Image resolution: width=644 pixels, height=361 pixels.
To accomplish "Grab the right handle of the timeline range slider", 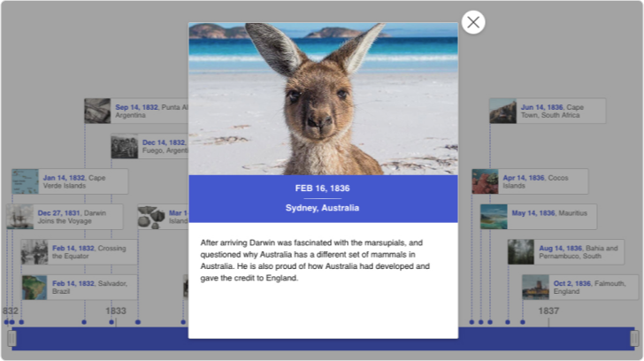I will click(x=634, y=338).
